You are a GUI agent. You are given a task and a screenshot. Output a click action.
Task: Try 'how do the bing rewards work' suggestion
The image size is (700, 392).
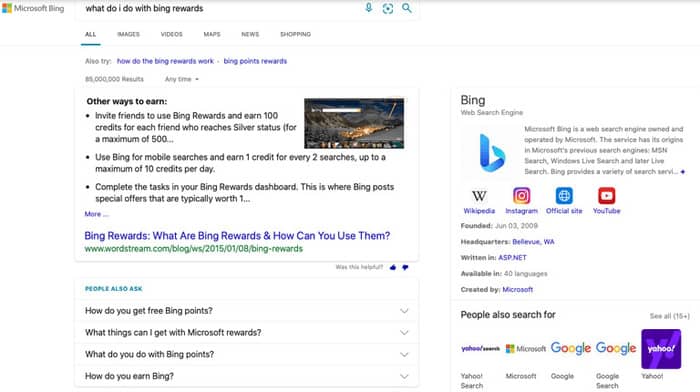(x=165, y=61)
